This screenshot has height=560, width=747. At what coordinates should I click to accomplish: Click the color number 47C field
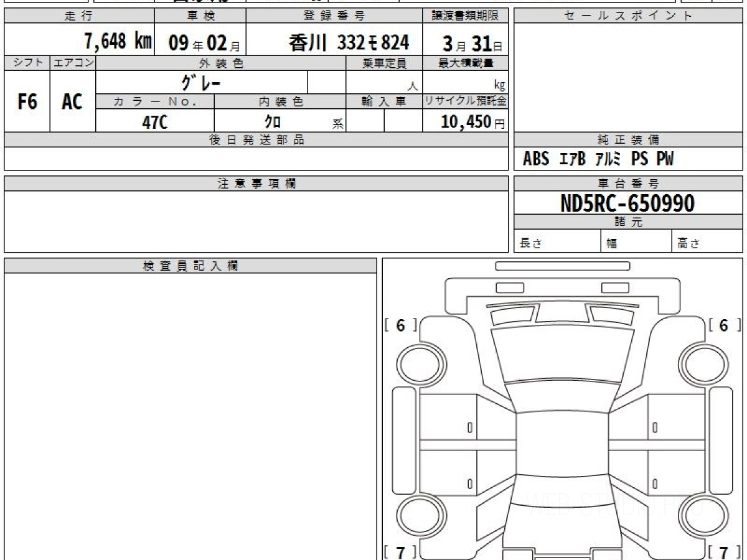[154, 123]
